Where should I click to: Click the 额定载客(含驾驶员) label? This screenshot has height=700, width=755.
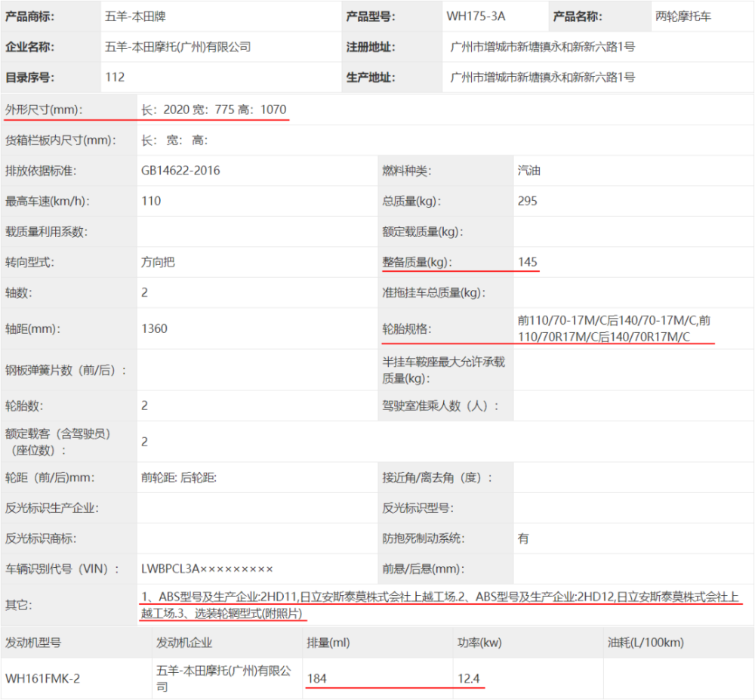(58, 442)
